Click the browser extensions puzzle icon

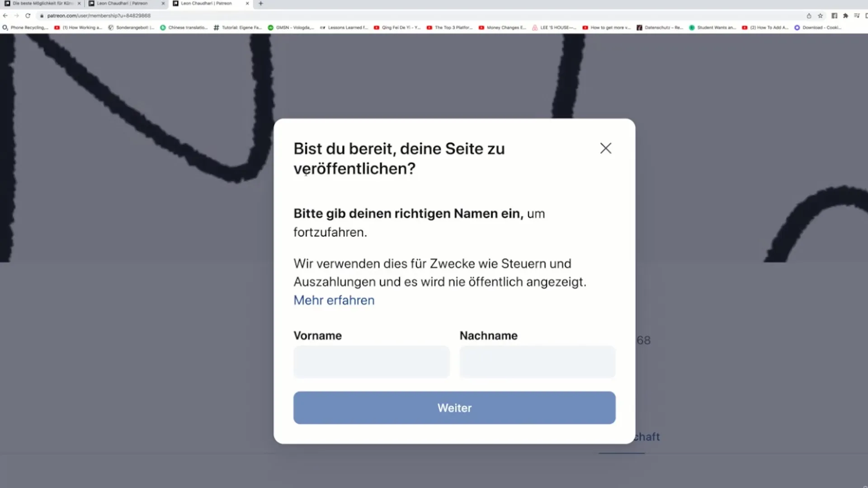(845, 15)
